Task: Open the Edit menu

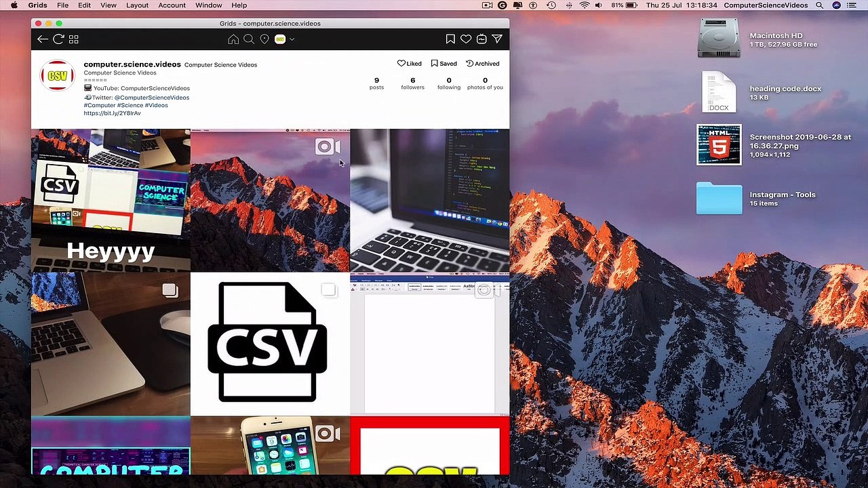Action: (84, 5)
